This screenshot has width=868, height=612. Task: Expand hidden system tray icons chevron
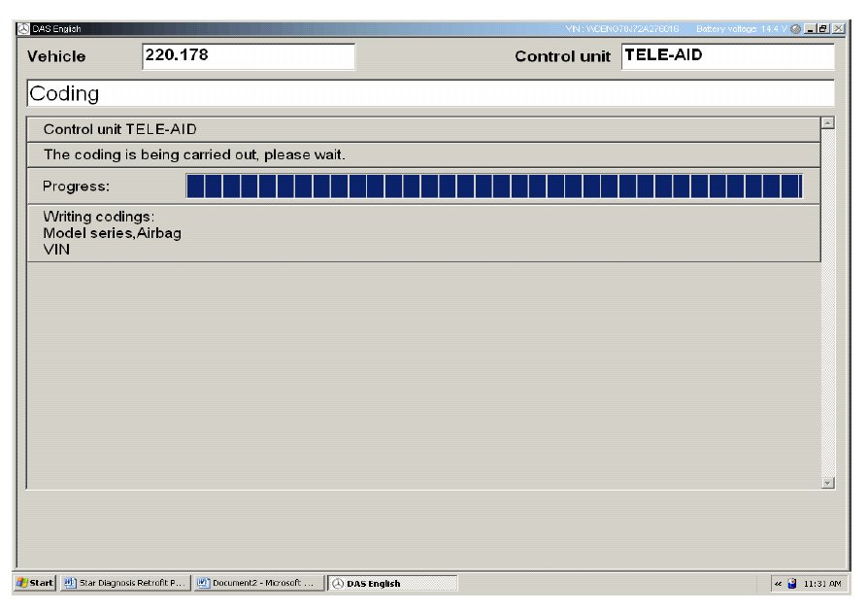[778, 583]
